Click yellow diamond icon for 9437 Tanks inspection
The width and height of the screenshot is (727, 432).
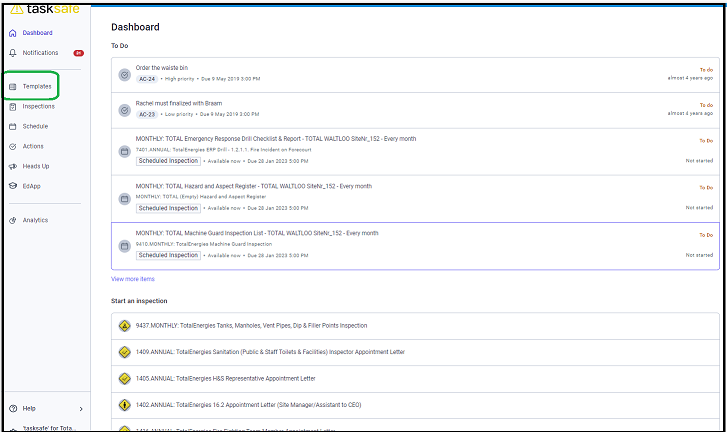[x=124, y=326]
